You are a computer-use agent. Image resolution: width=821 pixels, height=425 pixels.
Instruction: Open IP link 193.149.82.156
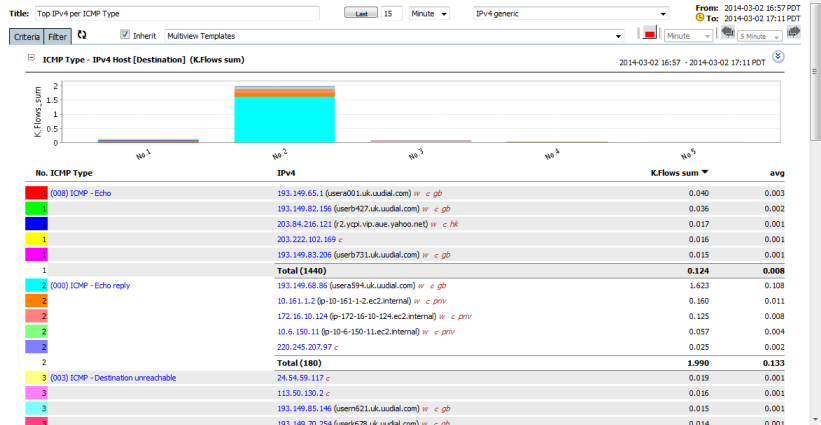[304, 209]
